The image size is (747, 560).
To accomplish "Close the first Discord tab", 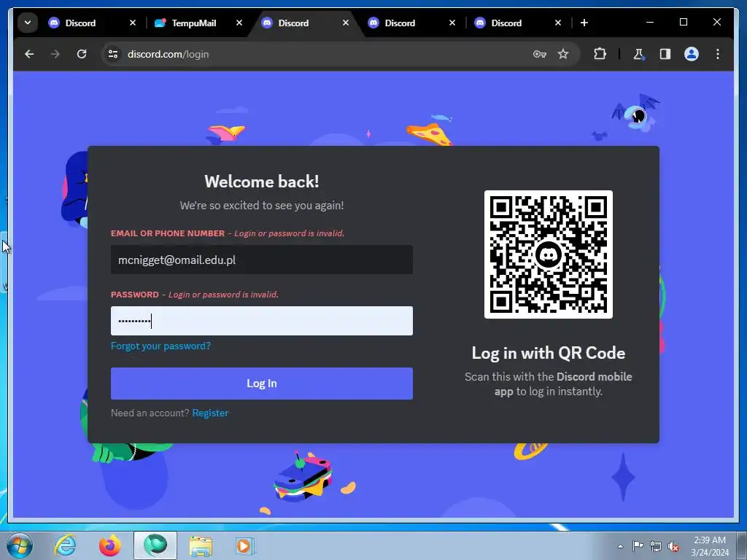I will click(133, 23).
